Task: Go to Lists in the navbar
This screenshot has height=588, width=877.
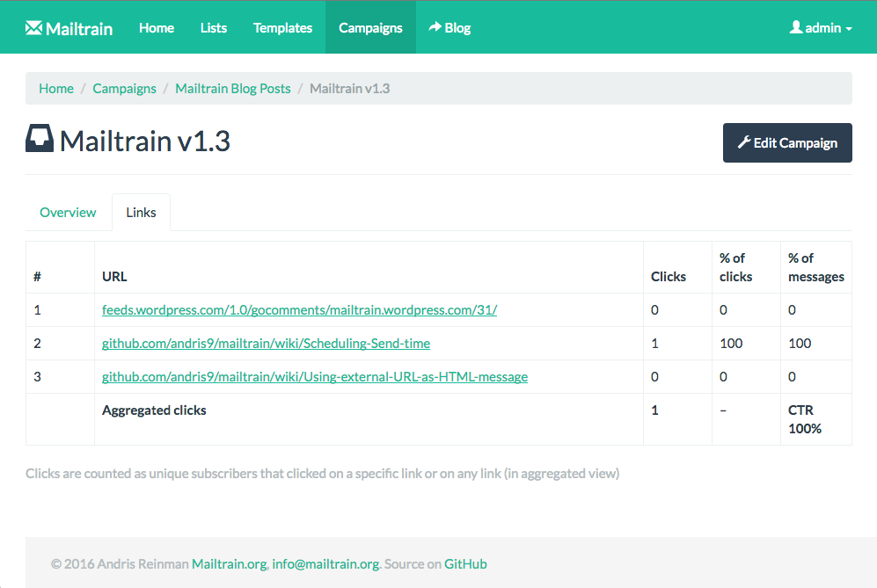Action: 213,27
